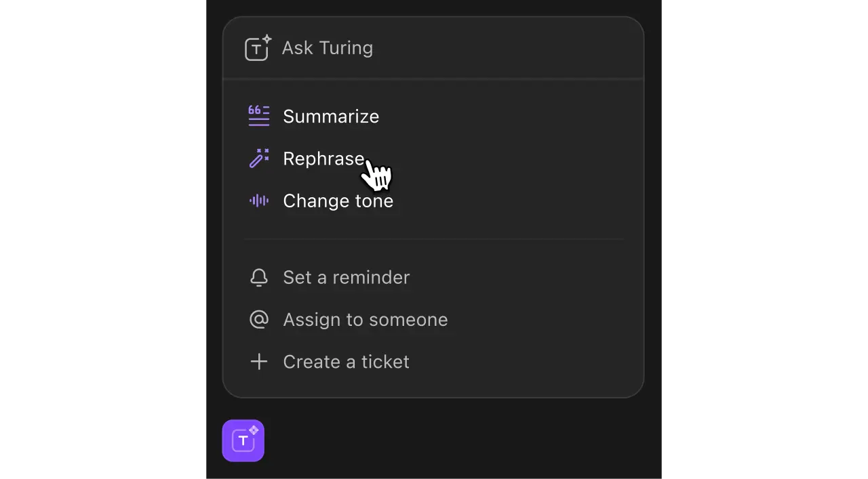Select the magic wand Rephrase icon
Viewport: 868px width, 479px height.
pos(258,159)
